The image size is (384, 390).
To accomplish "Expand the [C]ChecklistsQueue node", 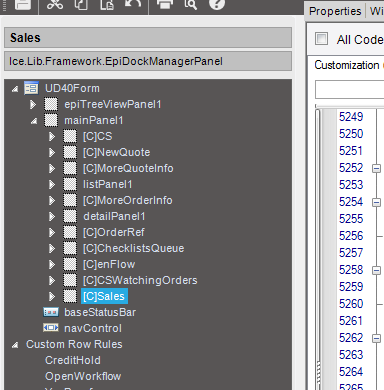I will [52, 249].
